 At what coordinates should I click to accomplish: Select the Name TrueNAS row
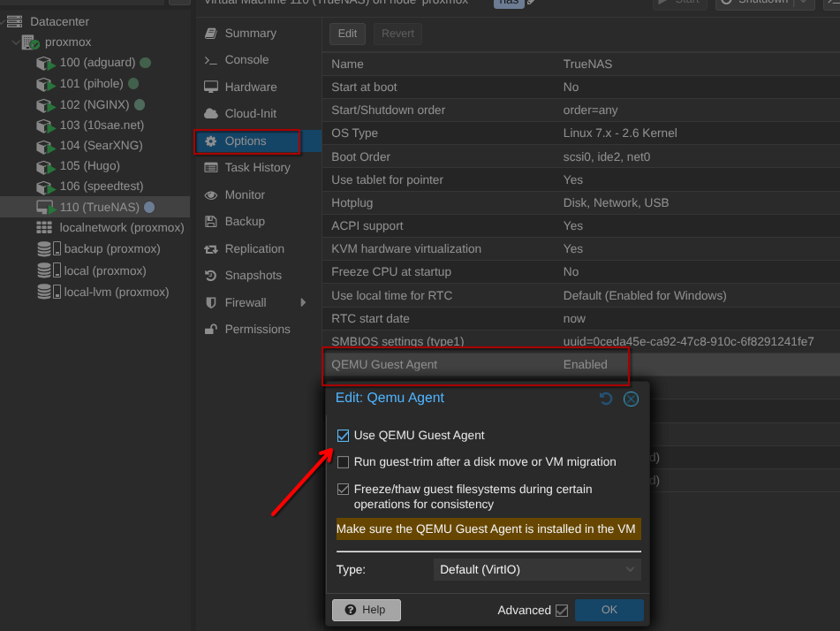(x=580, y=64)
